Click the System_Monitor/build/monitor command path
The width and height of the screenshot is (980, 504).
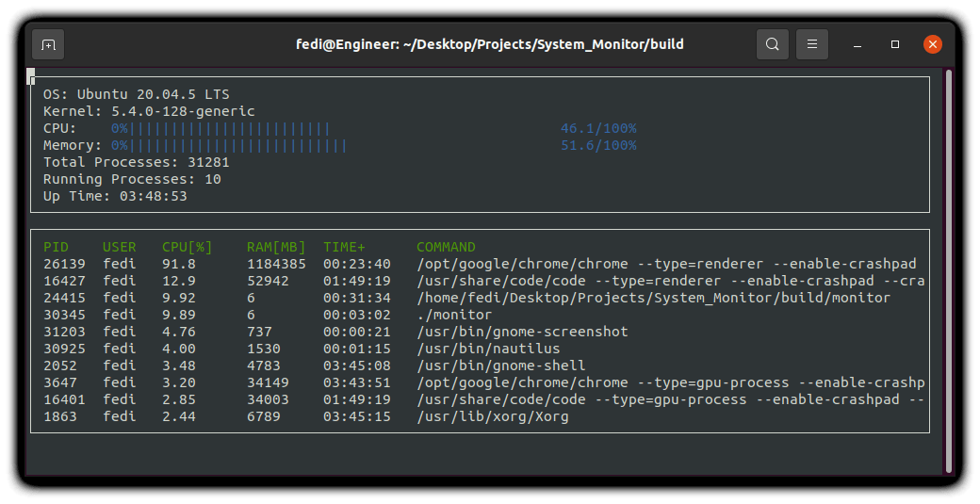[654, 298]
